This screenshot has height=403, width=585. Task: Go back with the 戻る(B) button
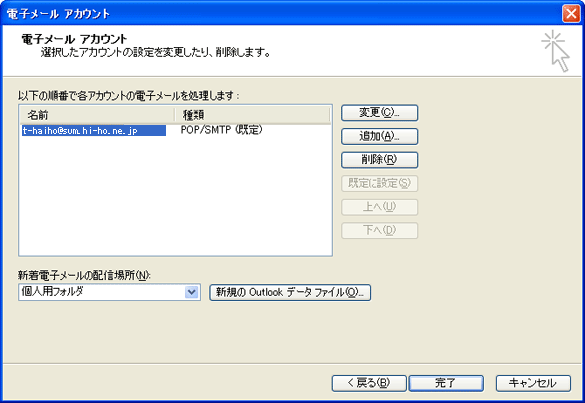pyautogui.click(x=369, y=383)
